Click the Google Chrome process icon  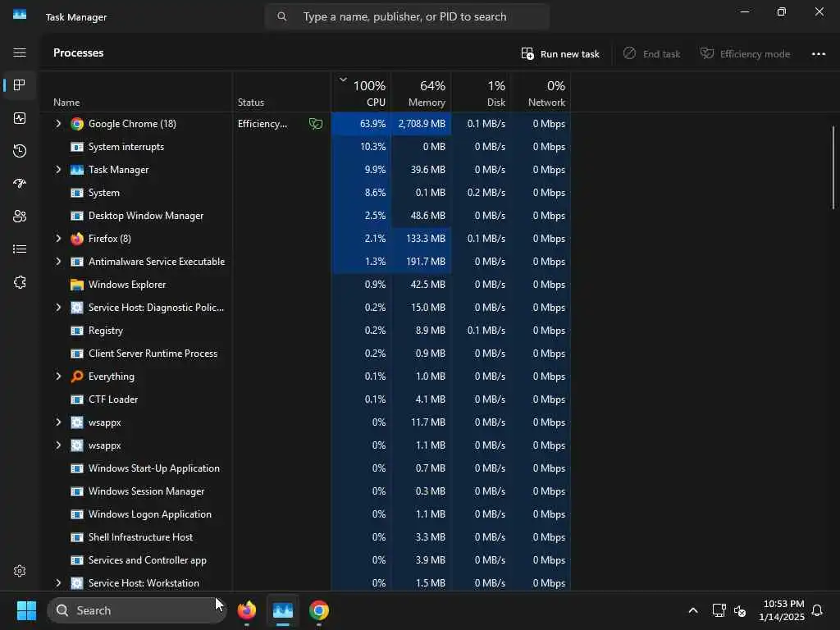[x=77, y=124]
